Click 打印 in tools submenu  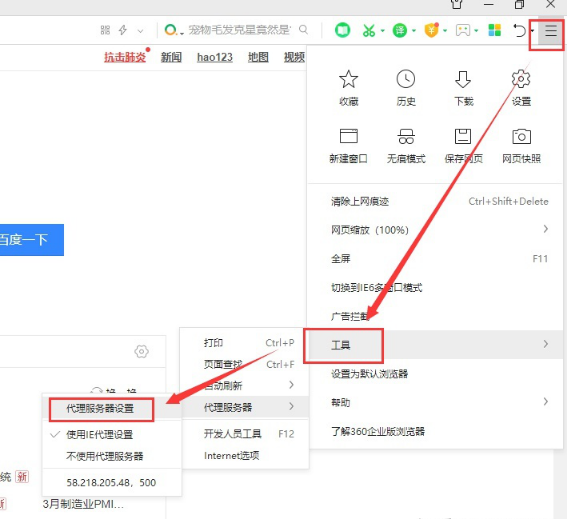245,343
